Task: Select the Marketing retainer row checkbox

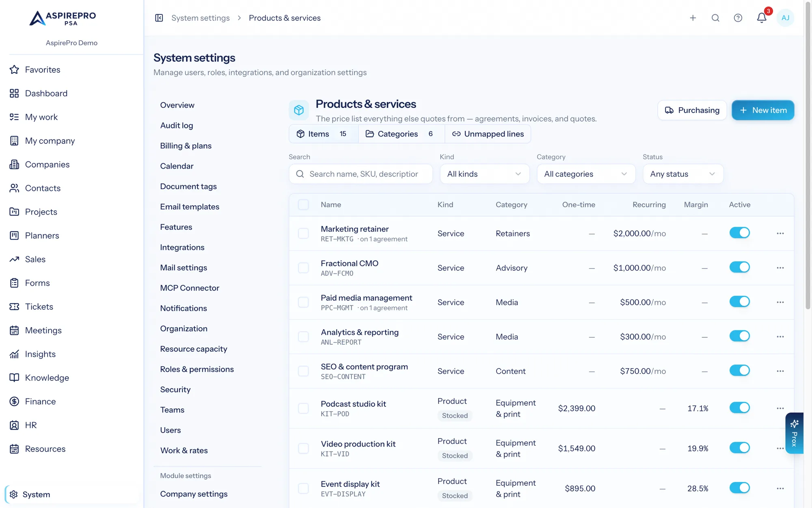Action: pyautogui.click(x=303, y=233)
